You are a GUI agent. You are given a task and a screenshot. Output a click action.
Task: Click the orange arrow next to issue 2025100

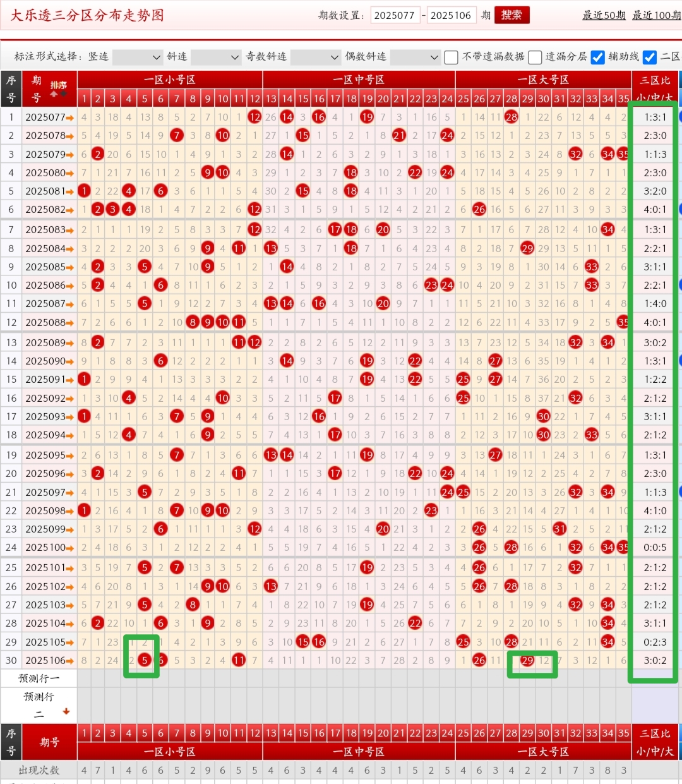point(69,548)
